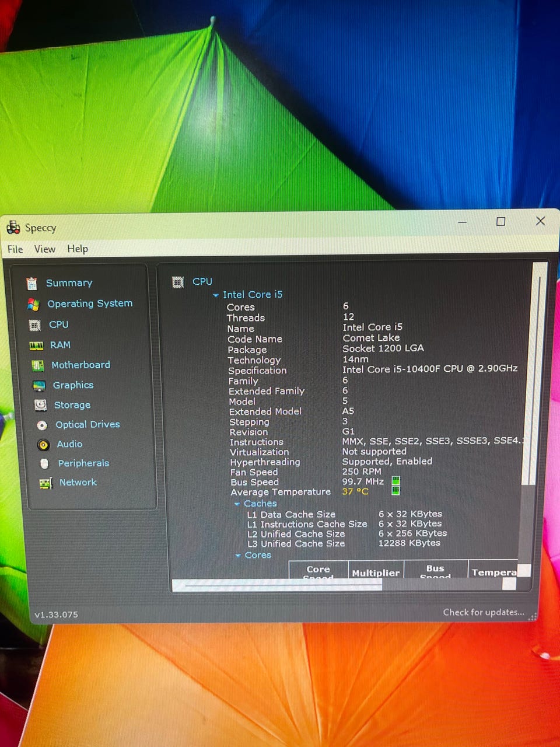Click the Technology 14nm value

tap(355, 359)
